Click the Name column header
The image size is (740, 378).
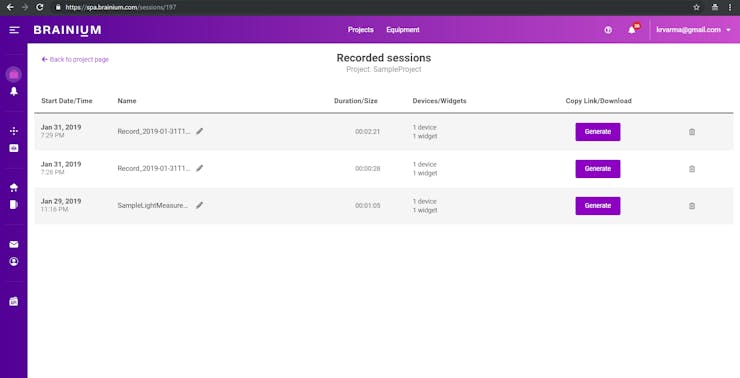click(x=127, y=101)
